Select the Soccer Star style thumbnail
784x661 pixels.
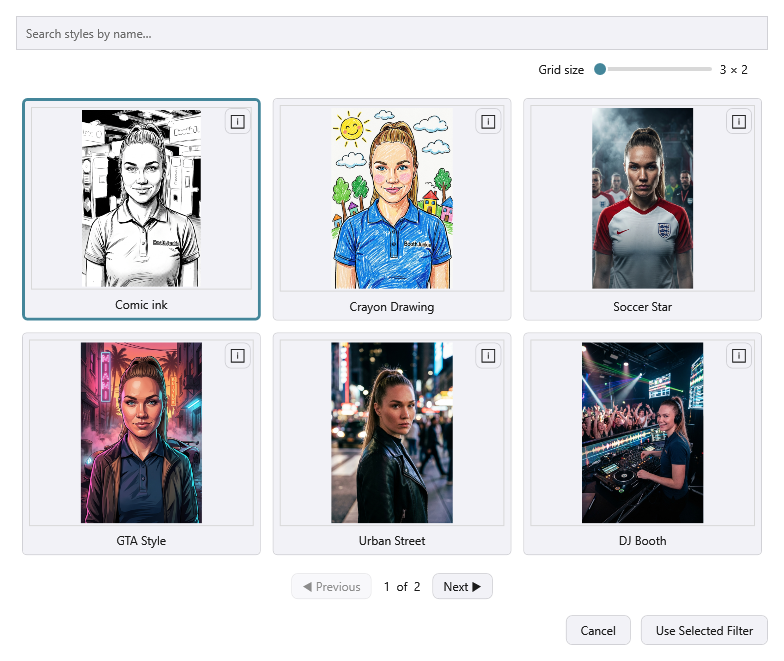642,198
